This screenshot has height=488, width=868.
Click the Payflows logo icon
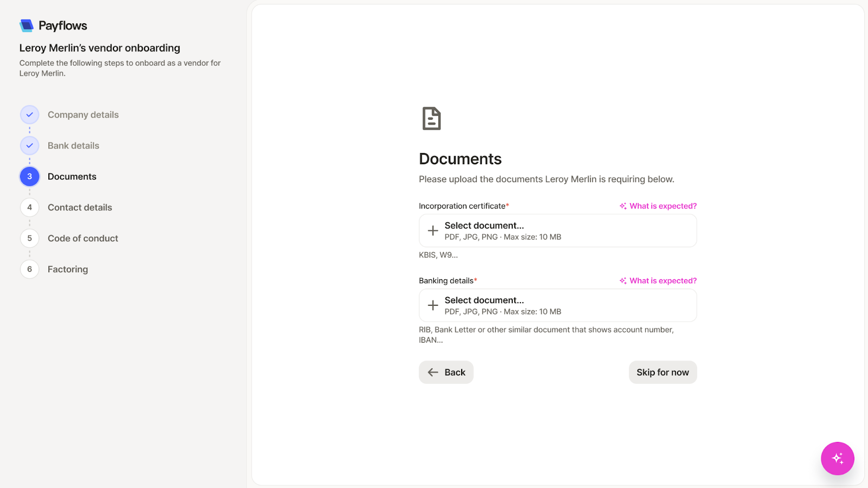tap(27, 25)
